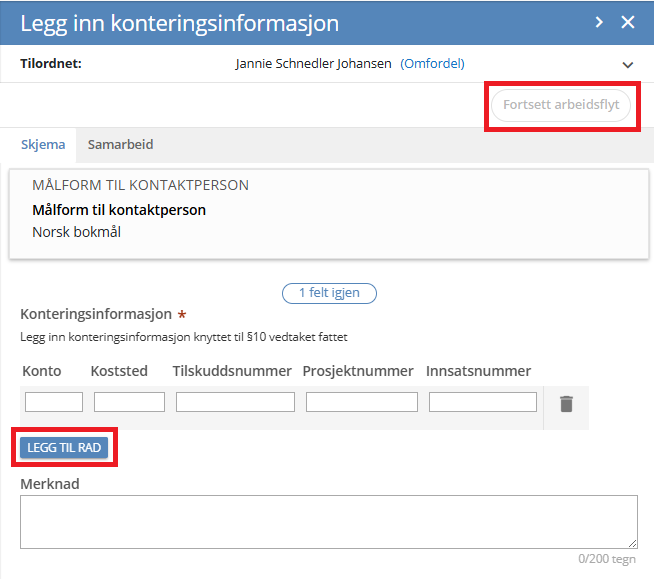Click the assignee name Jannie Schnedler Johansen
This screenshot has height=579, width=654.
click(314, 63)
